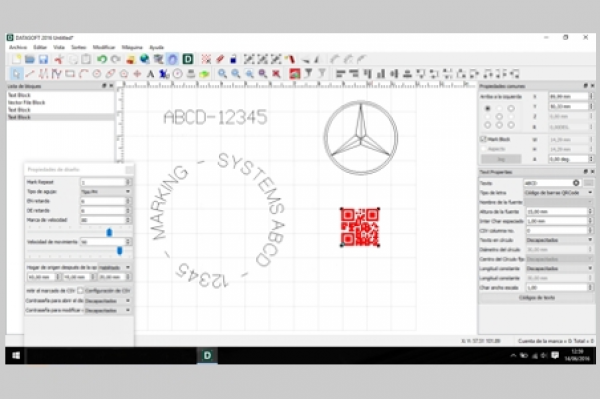Image resolution: width=600 pixels, height=399 pixels.
Task: Select the red Line drawing tool
Action: [30, 73]
